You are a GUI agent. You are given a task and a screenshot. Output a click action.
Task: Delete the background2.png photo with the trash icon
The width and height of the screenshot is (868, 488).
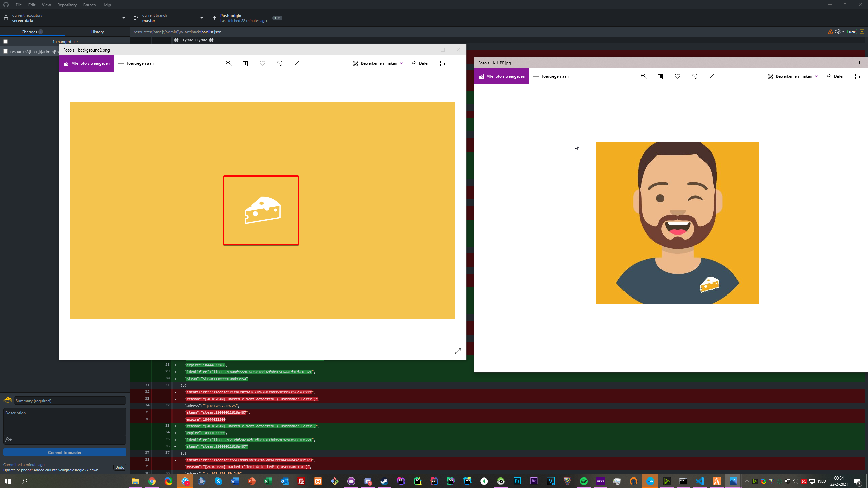(246, 63)
